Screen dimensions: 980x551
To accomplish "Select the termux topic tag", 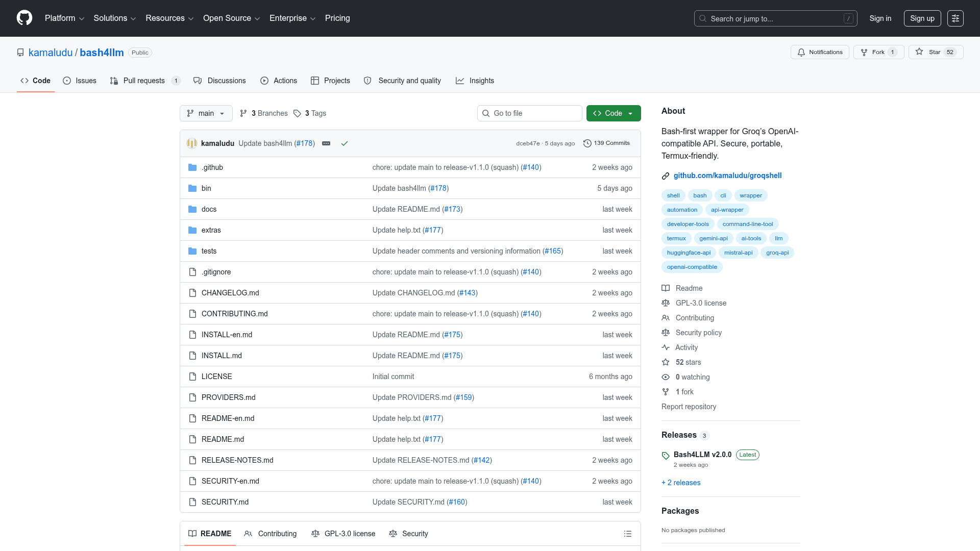I will click(676, 238).
